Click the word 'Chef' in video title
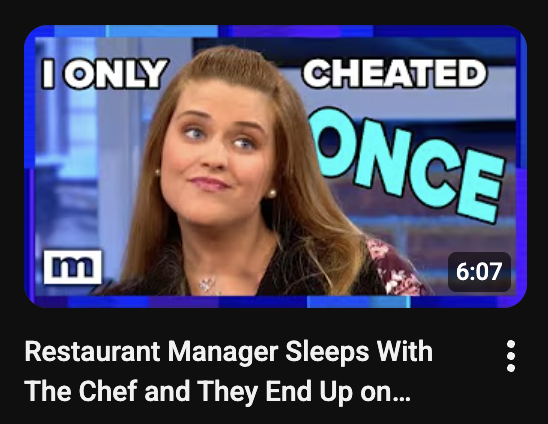 point(108,391)
